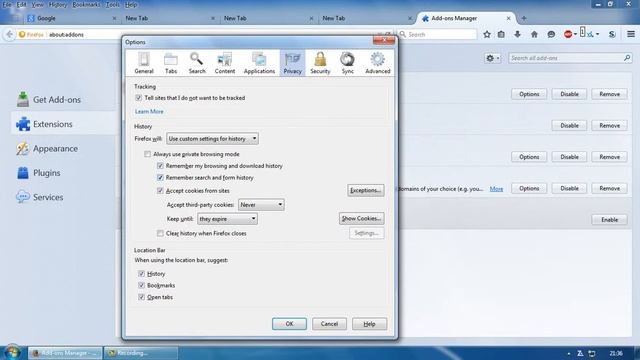Click OK in Options dialog
Screen dimensions: 640x360
[289, 324]
